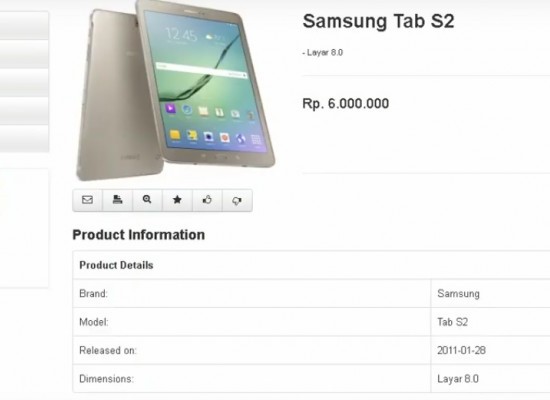Select the Samsung Tab S2 title heading
This screenshot has height=400, width=550.
(378, 21)
